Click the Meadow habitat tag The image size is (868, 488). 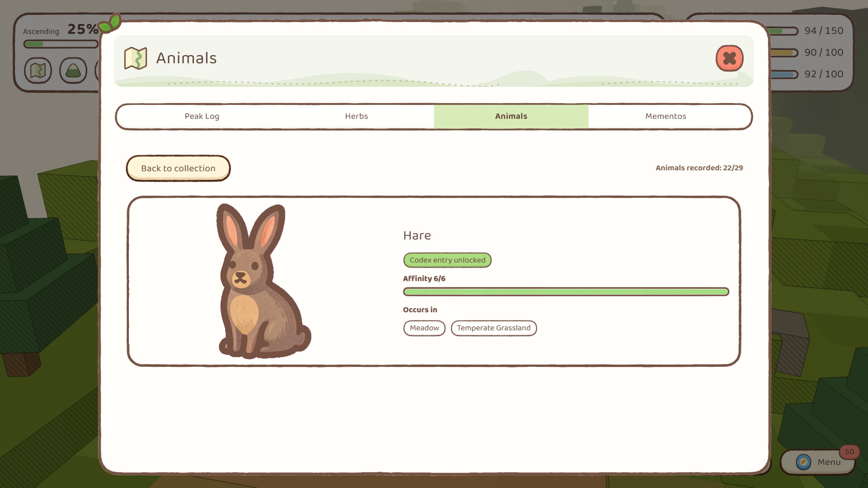pos(424,328)
